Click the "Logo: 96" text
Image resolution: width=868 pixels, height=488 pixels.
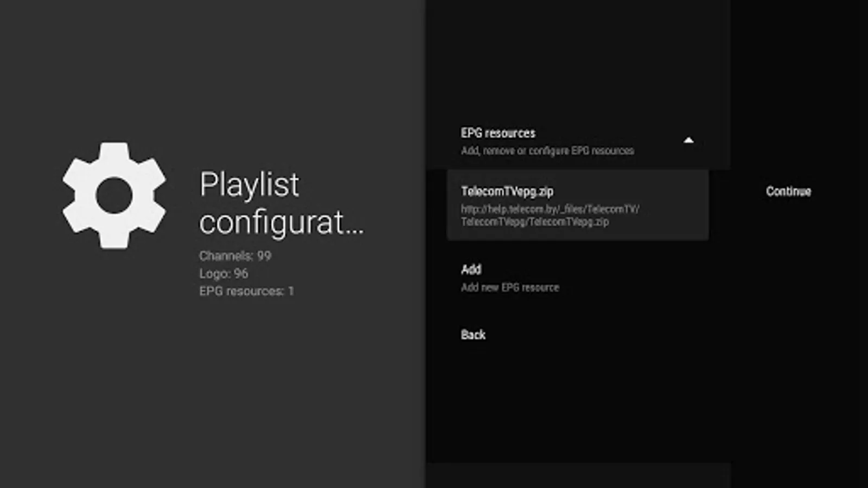click(x=224, y=273)
